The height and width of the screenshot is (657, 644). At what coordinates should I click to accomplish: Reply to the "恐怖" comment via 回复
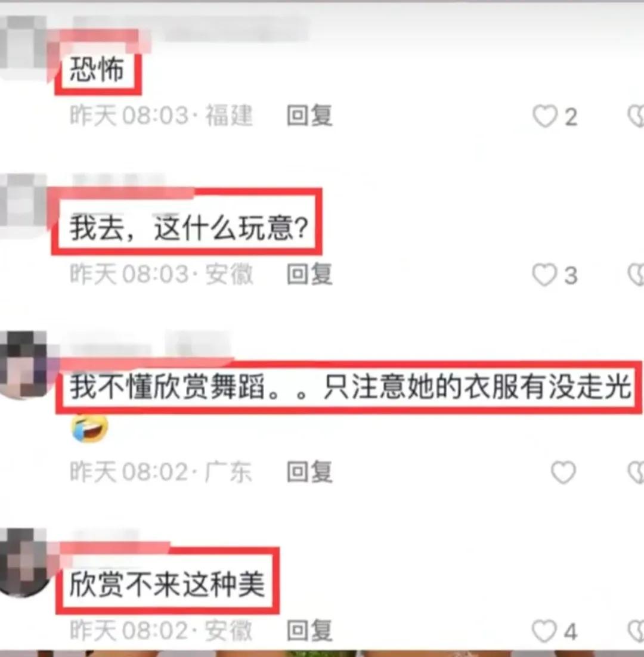309,116
